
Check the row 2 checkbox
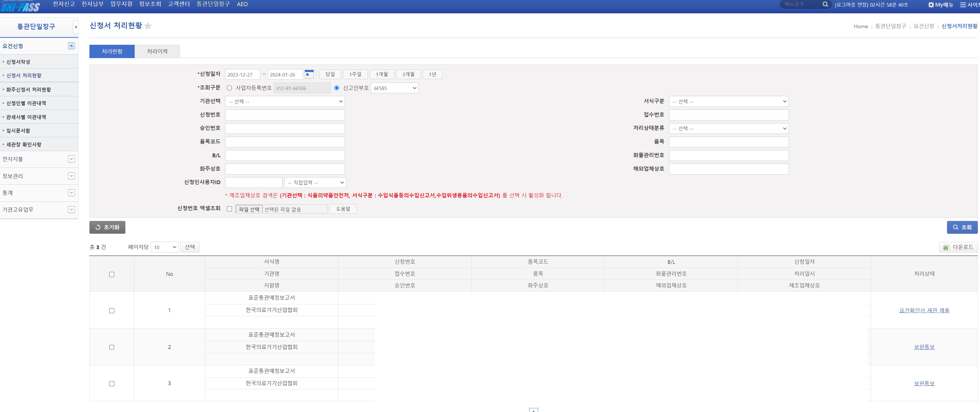112,347
